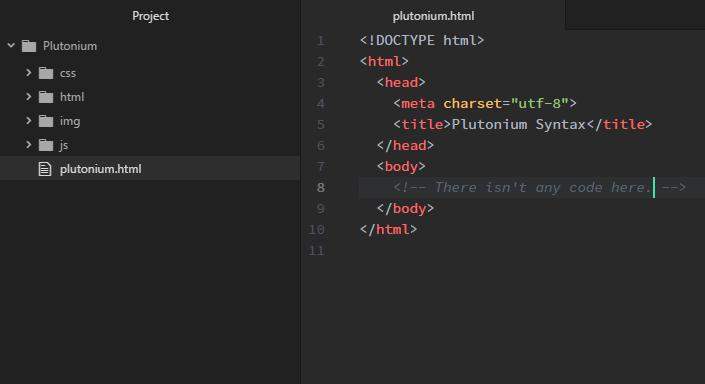Screen dimensions: 705x384
Task: Click line number 9 in gutter
Action: pos(321,209)
